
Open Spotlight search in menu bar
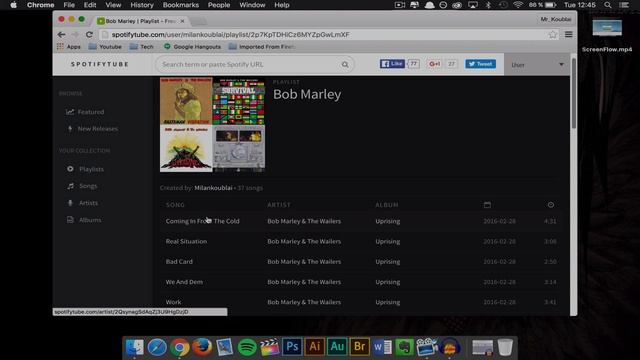(x=608, y=5)
